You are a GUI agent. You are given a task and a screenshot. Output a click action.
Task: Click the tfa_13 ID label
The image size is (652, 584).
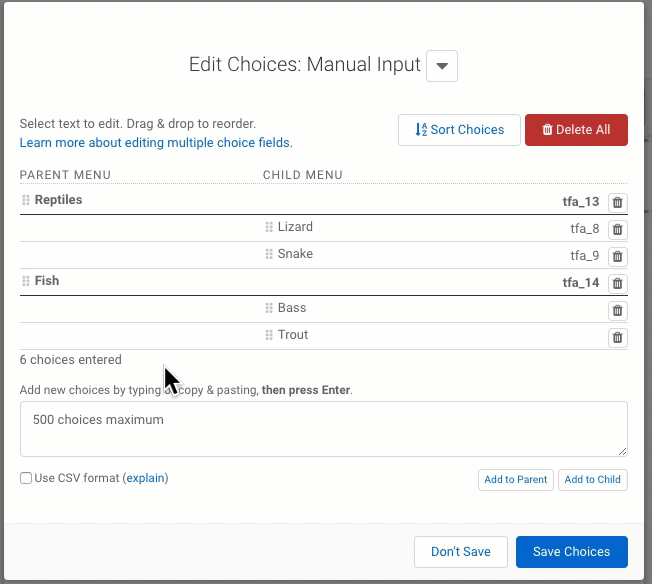tap(581, 202)
